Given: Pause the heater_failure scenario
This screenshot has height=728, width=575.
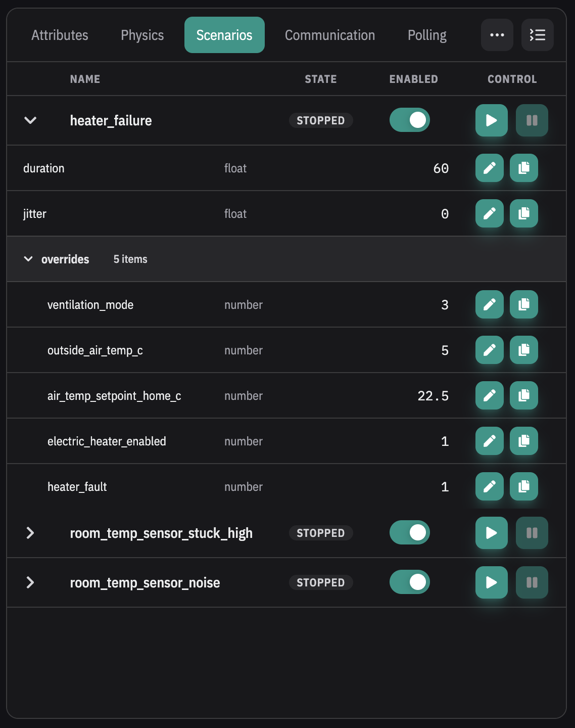Looking at the screenshot, I should coord(532,120).
